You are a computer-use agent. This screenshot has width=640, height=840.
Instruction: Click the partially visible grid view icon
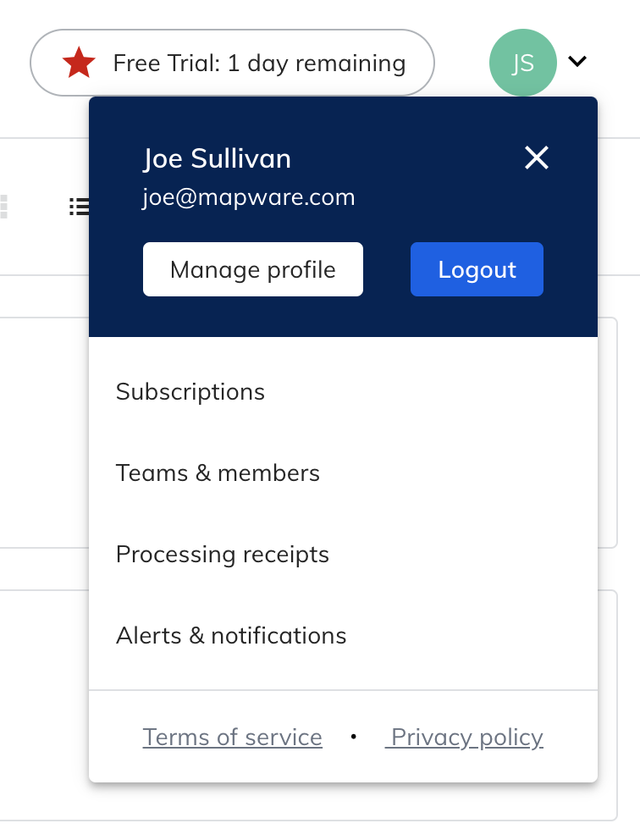3,206
